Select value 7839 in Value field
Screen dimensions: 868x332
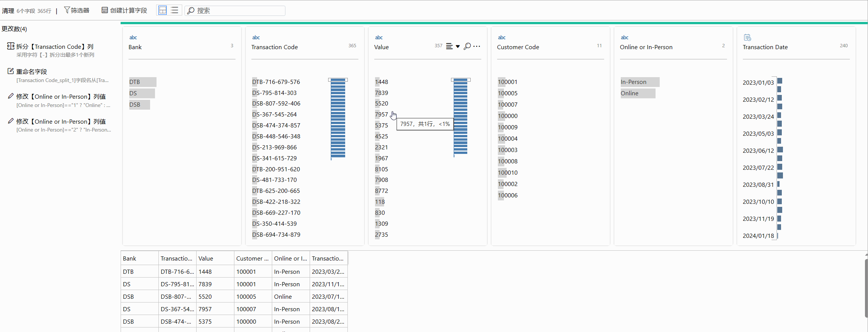(381, 93)
